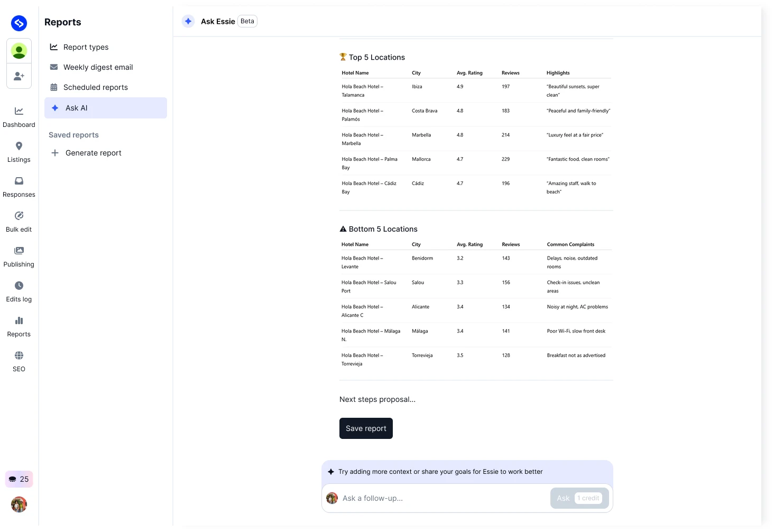The height and width of the screenshot is (532, 774).
Task: Click the Weekly digest envelope icon
Action: coord(54,67)
